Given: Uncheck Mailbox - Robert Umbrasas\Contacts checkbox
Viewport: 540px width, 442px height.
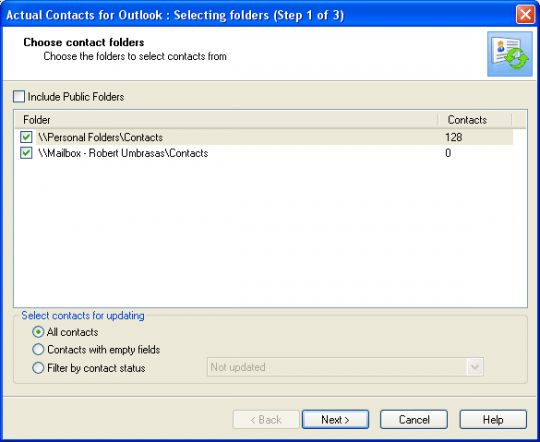Looking at the screenshot, I should [x=26, y=153].
